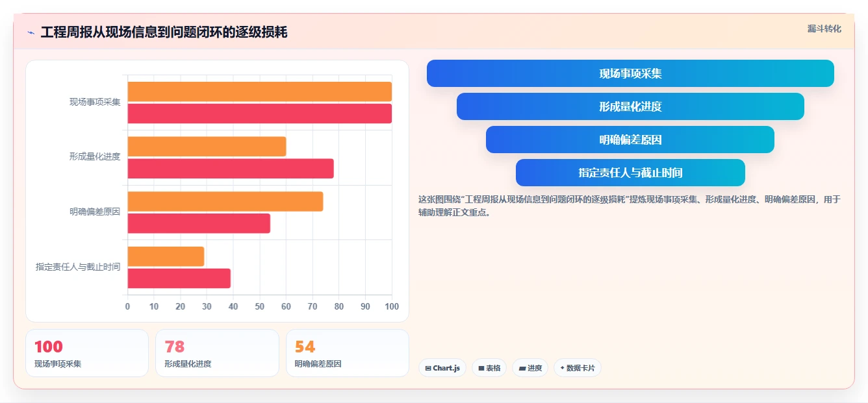Click the 形成量化进度 funnel stage
The image size is (868, 403).
coord(630,106)
